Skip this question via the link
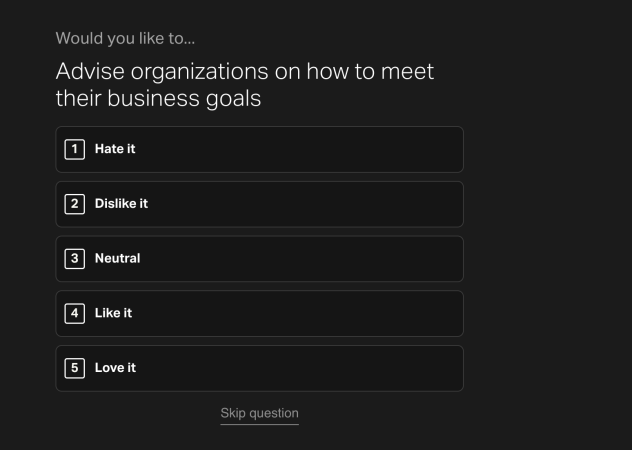 pyautogui.click(x=259, y=413)
